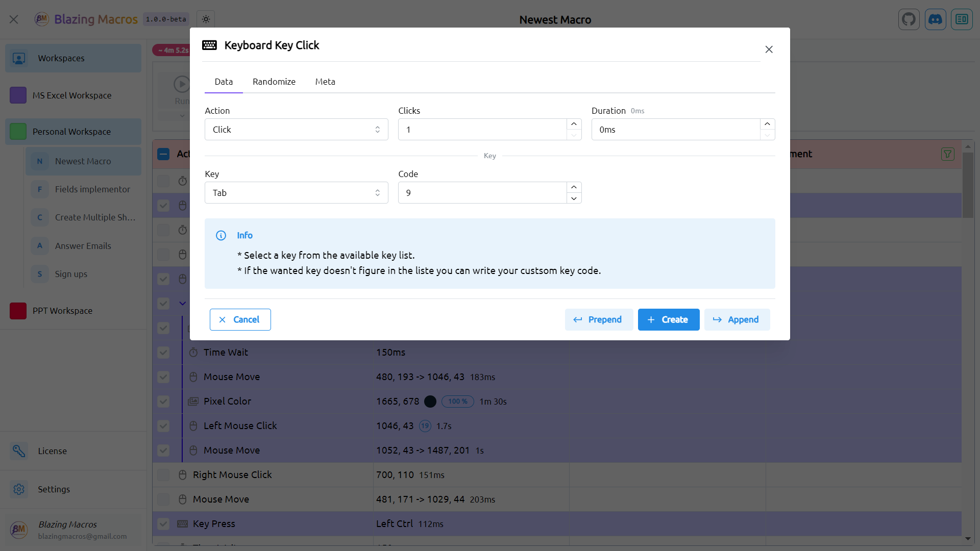Click the 100 % badge in Pixel Color row
The image size is (980, 551).
(457, 402)
